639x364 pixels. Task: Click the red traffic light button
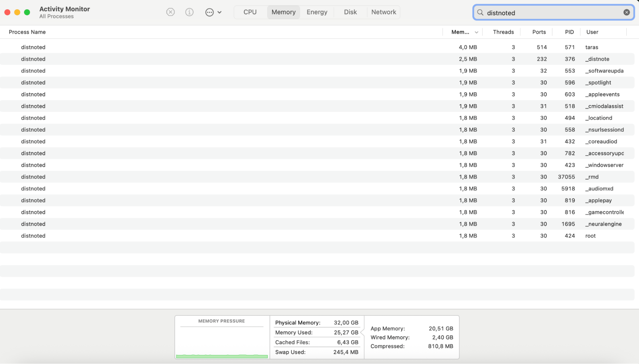pyautogui.click(x=7, y=12)
